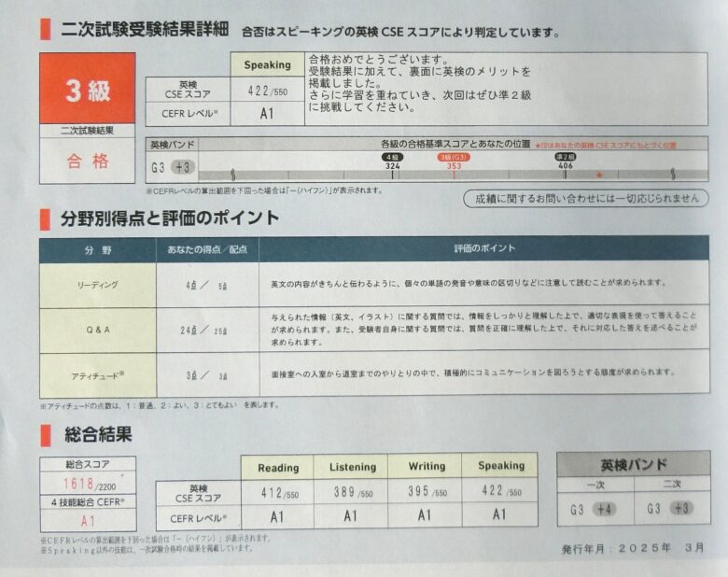Click the Writing score 395
The width and height of the screenshot is (728, 577).
[x=421, y=491]
